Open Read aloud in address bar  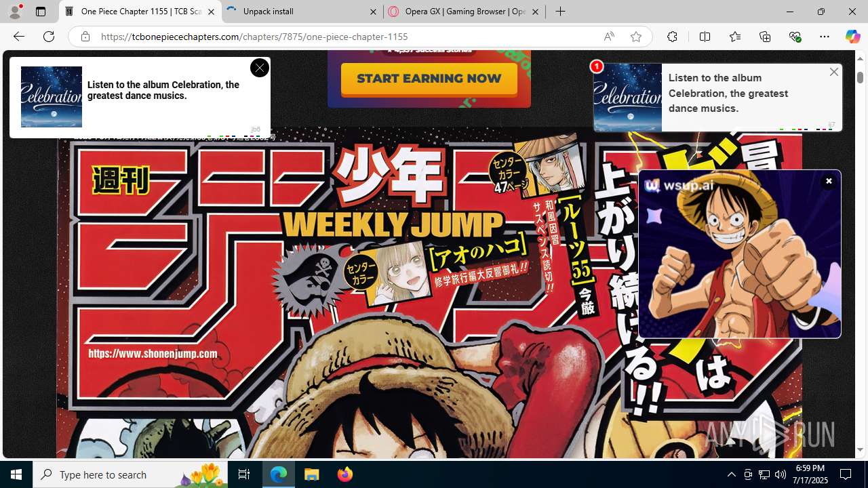pyautogui.click(x=609, y=37)
